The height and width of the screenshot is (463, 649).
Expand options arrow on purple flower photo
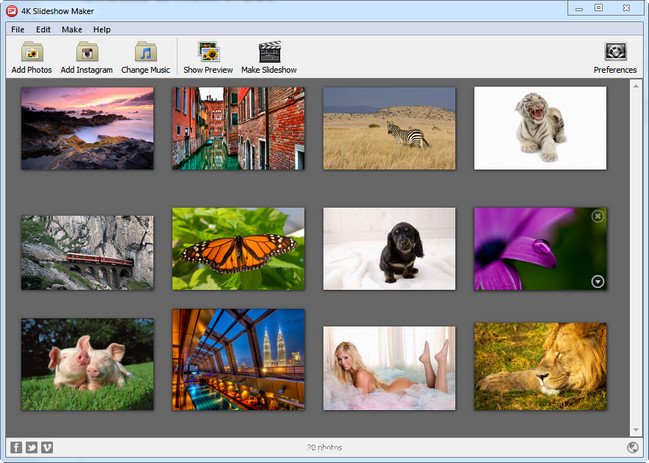coord(597,281)
